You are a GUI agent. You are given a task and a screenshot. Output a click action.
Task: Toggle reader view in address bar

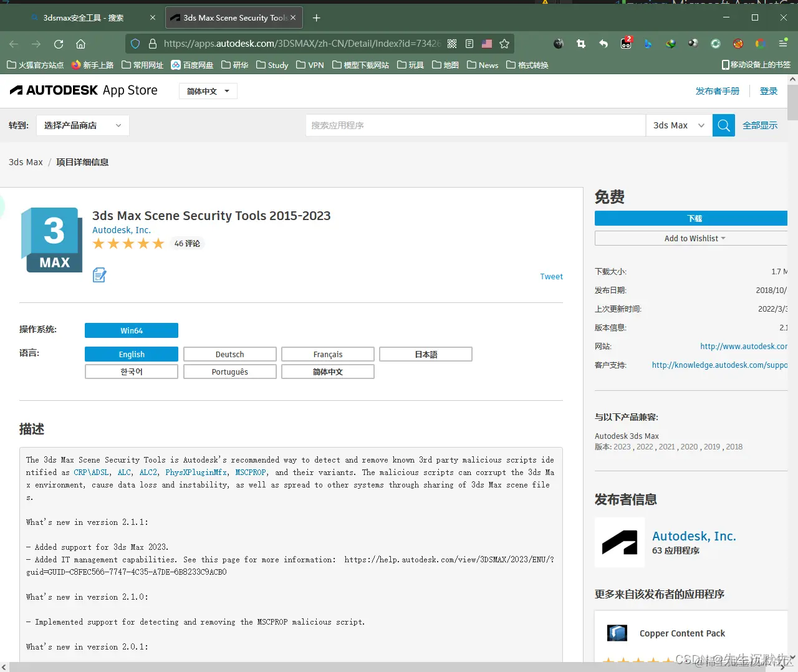[469, 44]
